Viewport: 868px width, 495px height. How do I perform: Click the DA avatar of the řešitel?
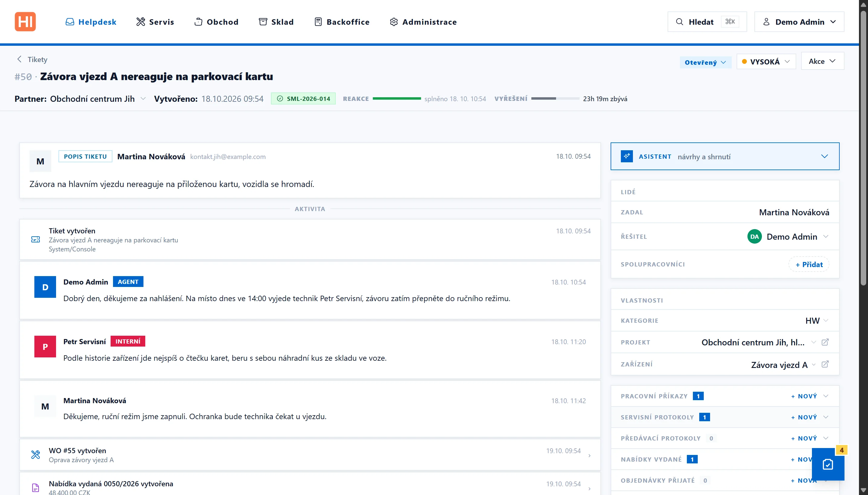tap(754, 237)
